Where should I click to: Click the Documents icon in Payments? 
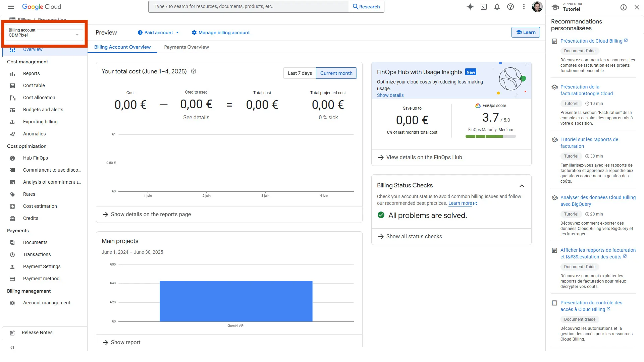[12, 243]
